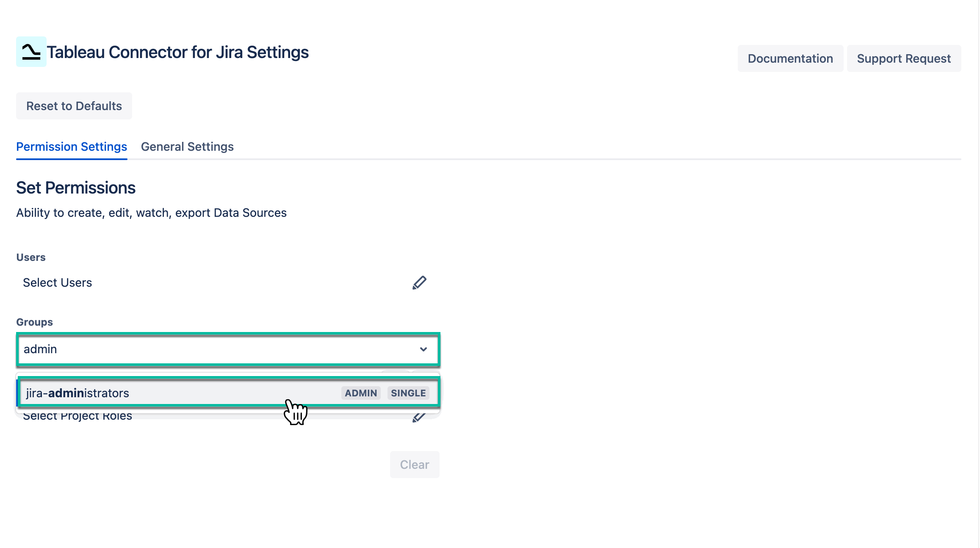The height and width of the screenshot is (548, 980).
Task: Click the pencil icon next to Select Users
Action: click(x=419, y=282)
